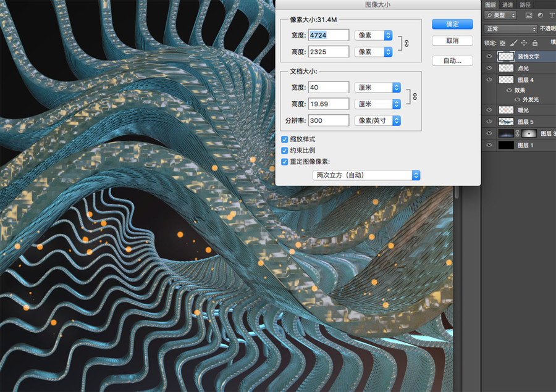
Task: Click the 图层 1 layer name
Action: click(x=526, y=145)
